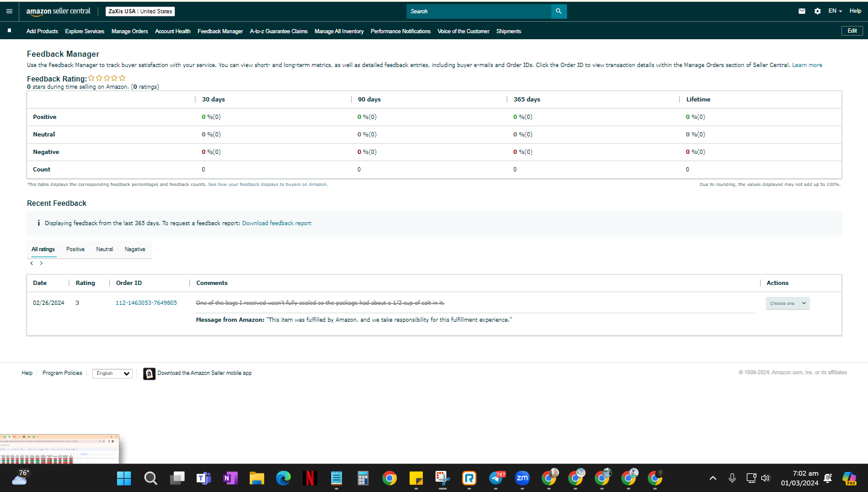Switch to the Neutral feedback tab
This screenshot has height=492, width=868.
tap(104, 249)
